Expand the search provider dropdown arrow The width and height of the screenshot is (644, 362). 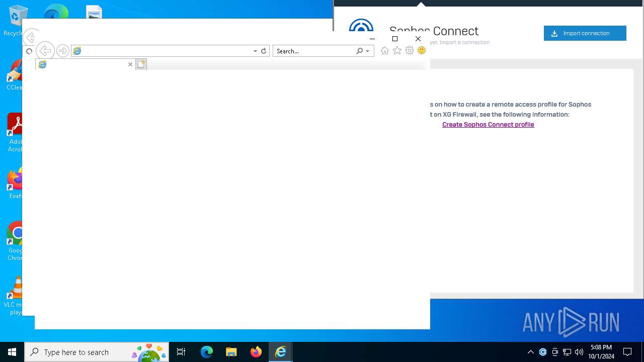pyautogui.click(x=368, y=51)
